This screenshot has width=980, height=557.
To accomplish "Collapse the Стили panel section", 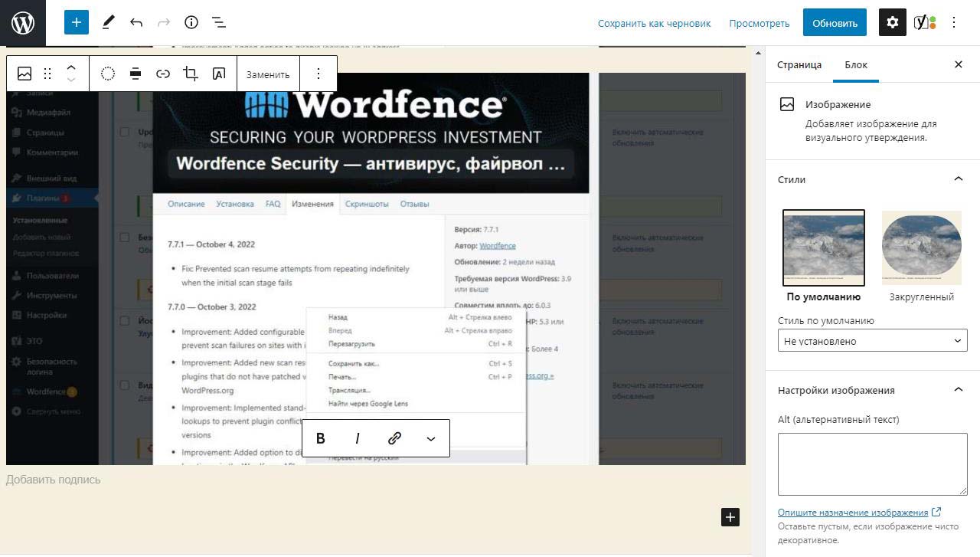I will 958,179.
